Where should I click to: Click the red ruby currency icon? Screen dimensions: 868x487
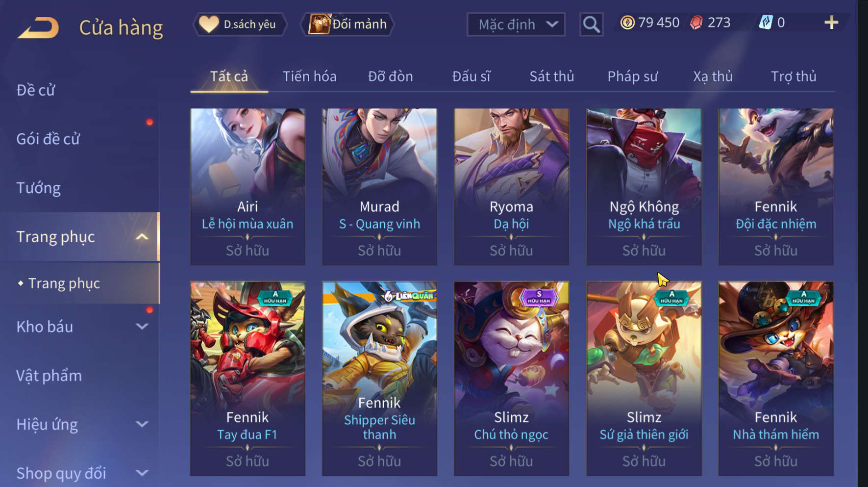point(696,23)
